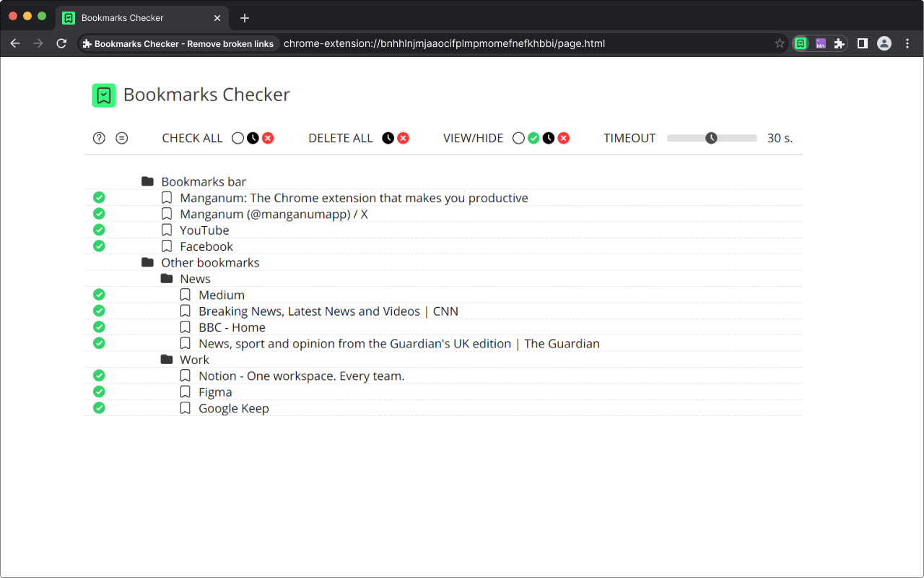Toggle visibility of unchecked bookmarks

click(518, 138)
